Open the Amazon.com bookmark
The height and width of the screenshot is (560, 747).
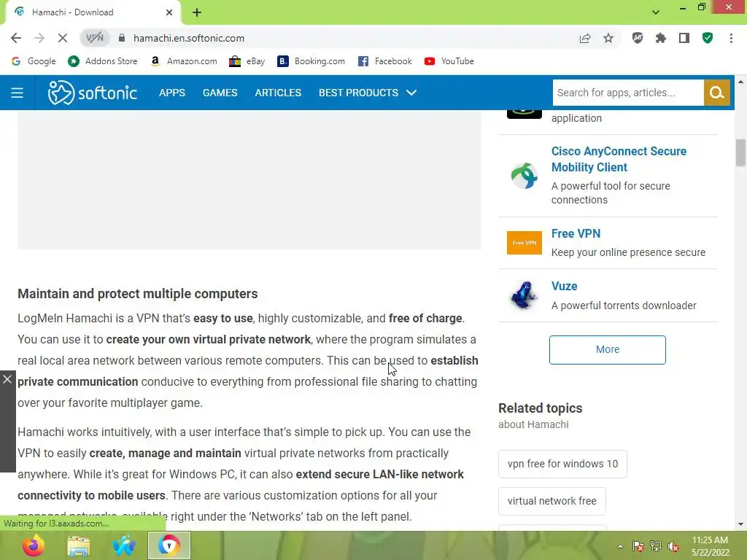click(183, 61)
